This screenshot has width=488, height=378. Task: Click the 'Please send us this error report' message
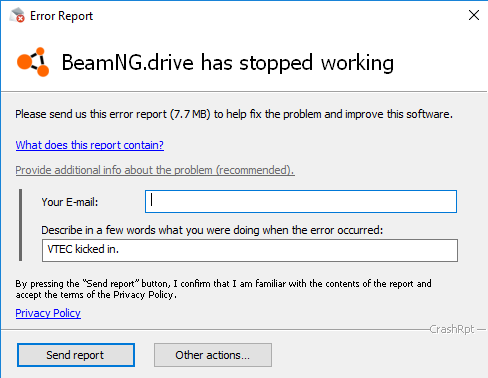tap(234, 114)
